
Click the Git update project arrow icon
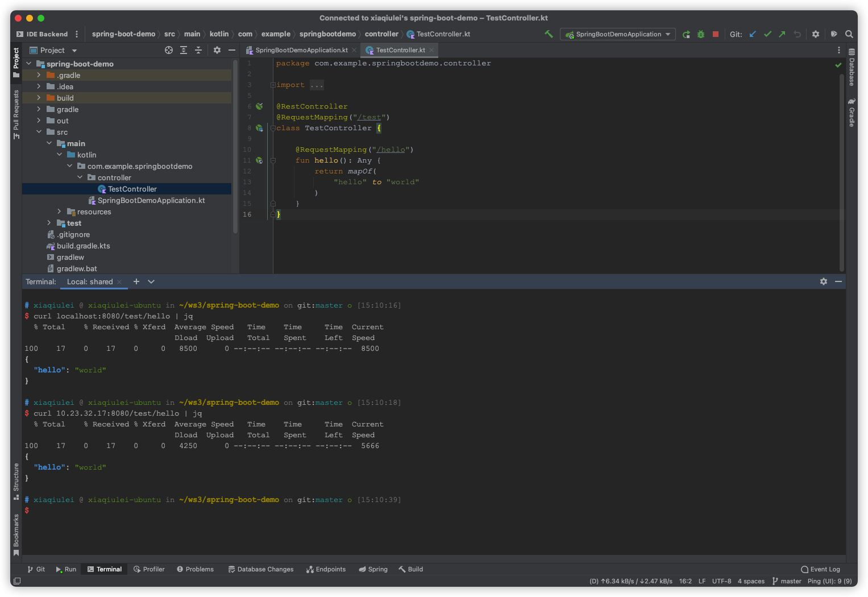[753, 34]
